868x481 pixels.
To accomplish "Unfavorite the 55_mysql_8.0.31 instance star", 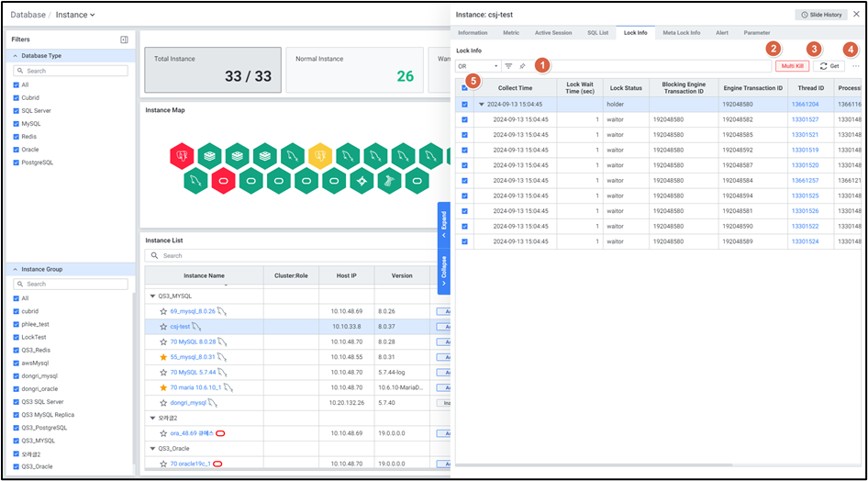I will (x=163, y=357).
